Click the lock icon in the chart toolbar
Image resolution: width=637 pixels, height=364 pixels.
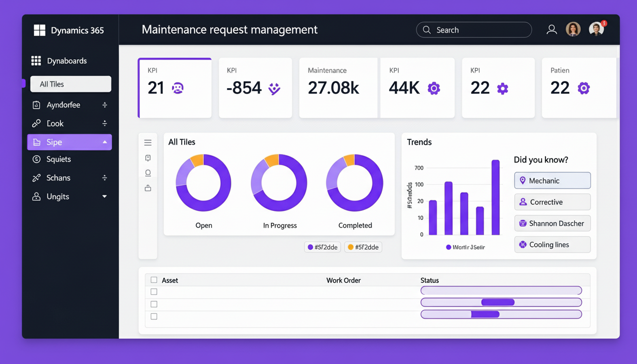pos(148,188)
